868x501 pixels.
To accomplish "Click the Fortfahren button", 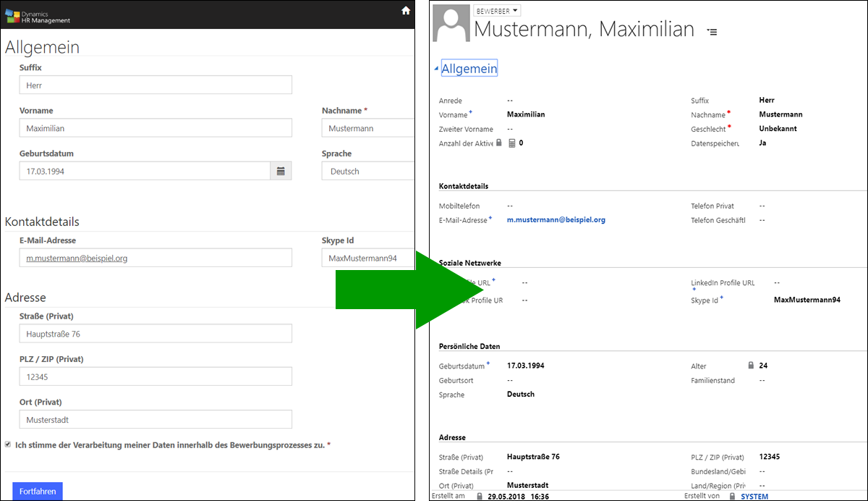I will 38,491.
